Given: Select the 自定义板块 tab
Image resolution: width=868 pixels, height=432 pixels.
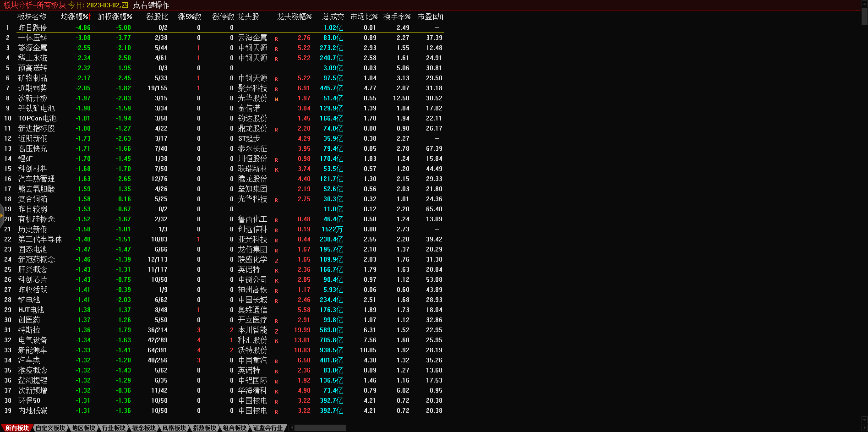Looking at the screenshot, I should tap(50, 428).
